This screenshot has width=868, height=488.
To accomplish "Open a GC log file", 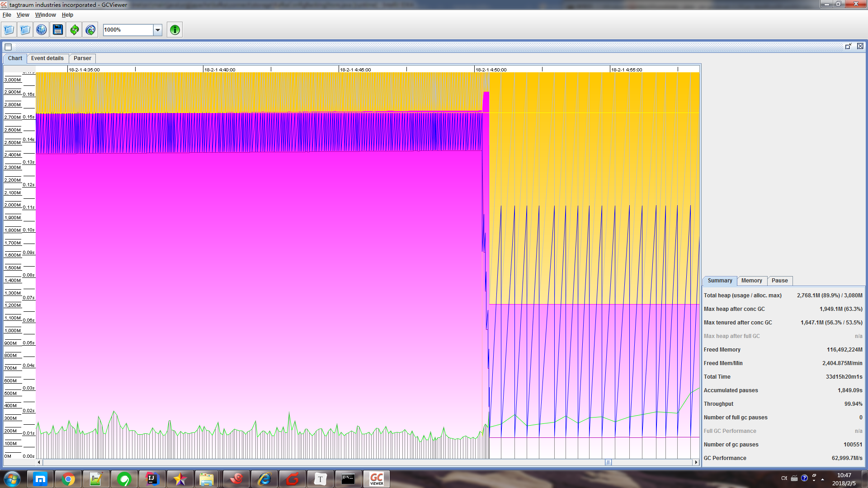I will pos(9,29).
